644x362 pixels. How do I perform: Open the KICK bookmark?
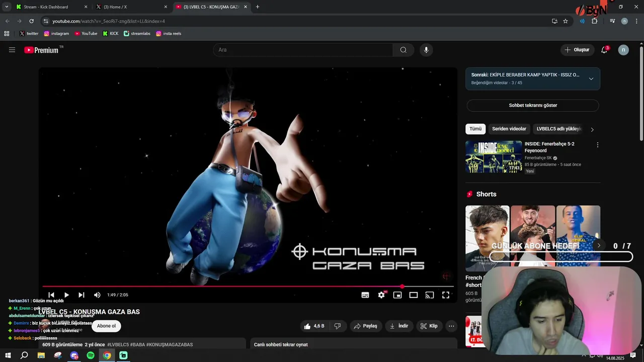(x=111, y=34)
